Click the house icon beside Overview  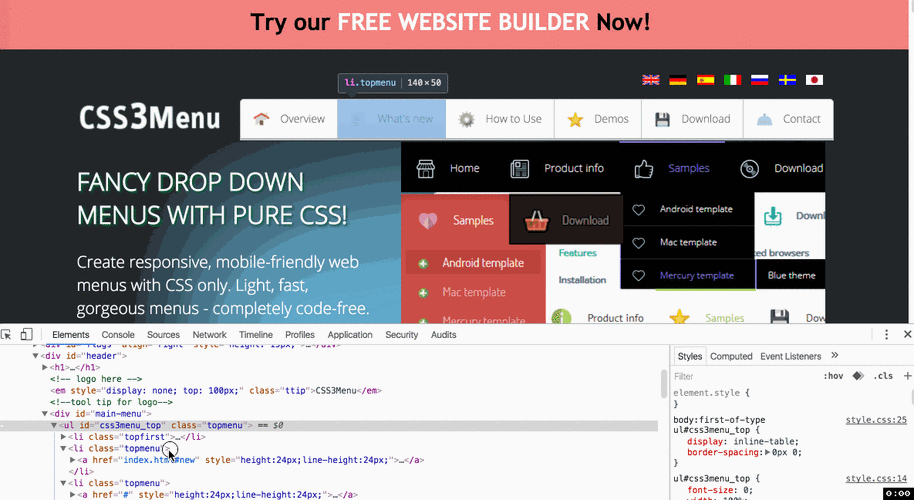261,119
